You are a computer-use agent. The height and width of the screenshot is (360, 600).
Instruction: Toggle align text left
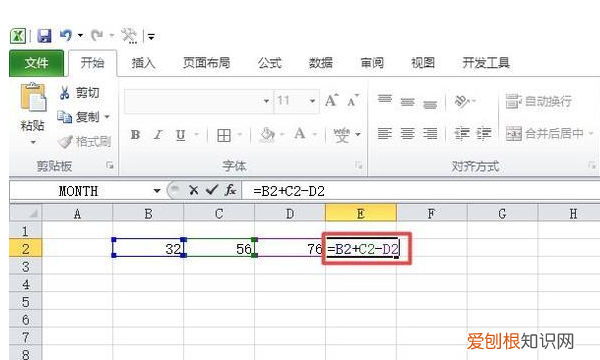pos(385,134)
